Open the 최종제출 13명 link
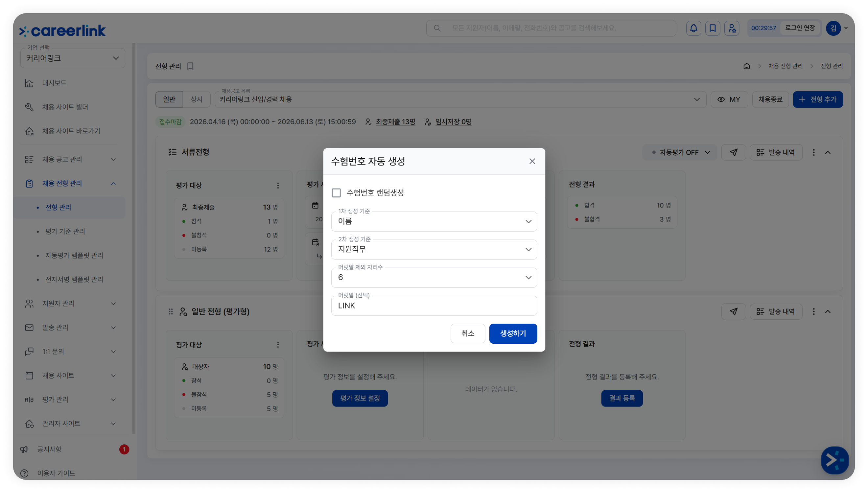The image size is (868, 493). (395, 122)
